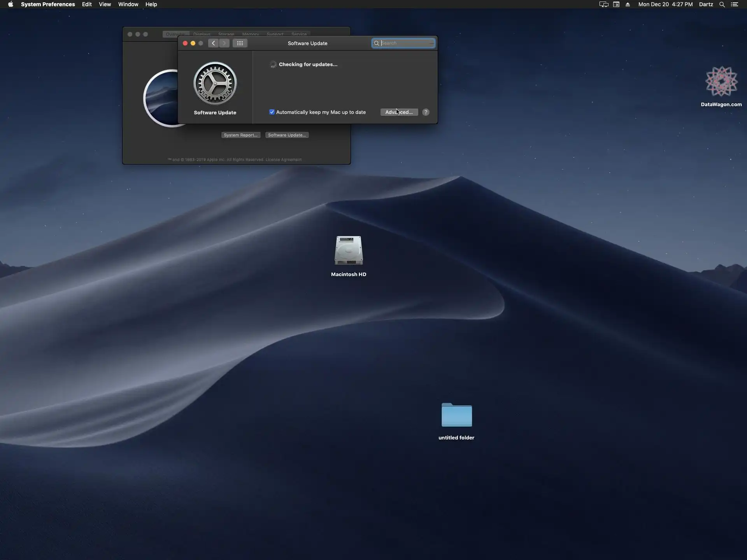Click the eject icon in the menu bar

(628, 4)
